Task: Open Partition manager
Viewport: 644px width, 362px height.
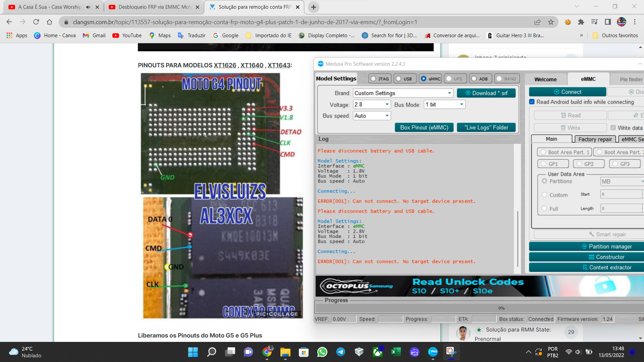Action: [587, 246]
